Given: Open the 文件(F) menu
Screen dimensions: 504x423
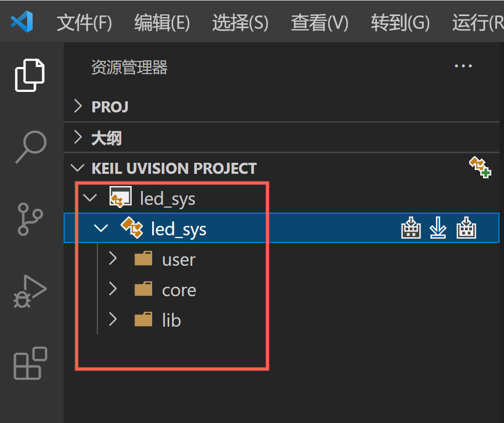Looking at the screenshot, I should (84, 23).
